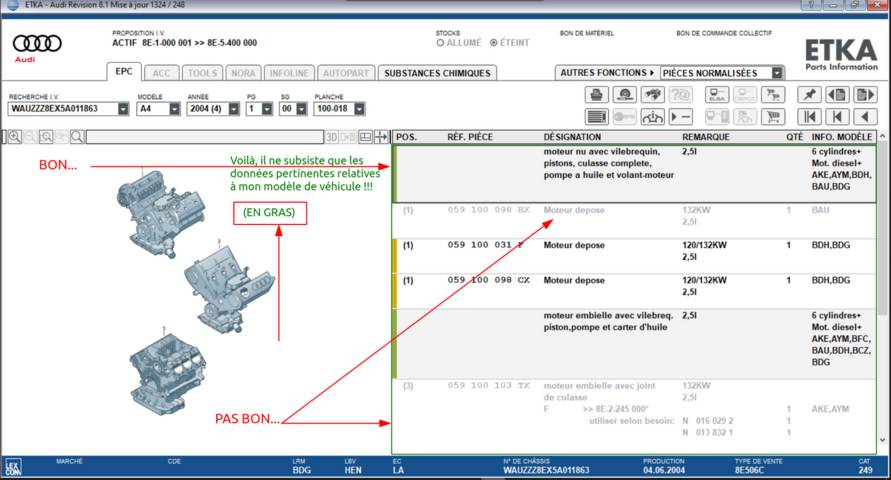
Task: Click the greyed key icon
Action: [624, 117]
